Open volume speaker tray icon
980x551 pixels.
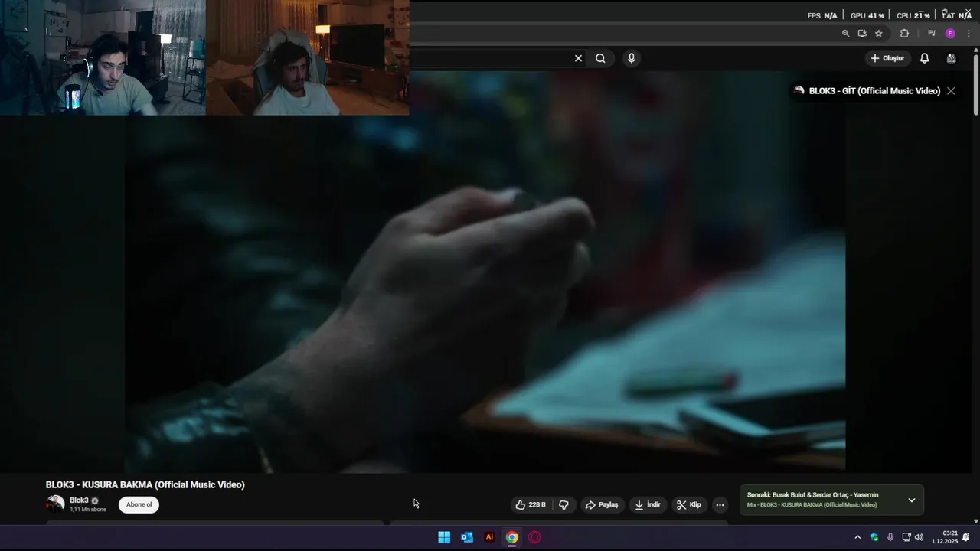(x=919, y=537)
